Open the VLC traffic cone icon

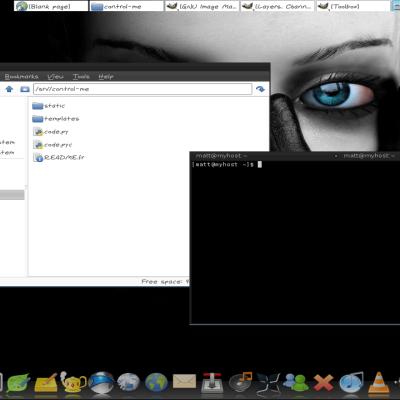378,382
